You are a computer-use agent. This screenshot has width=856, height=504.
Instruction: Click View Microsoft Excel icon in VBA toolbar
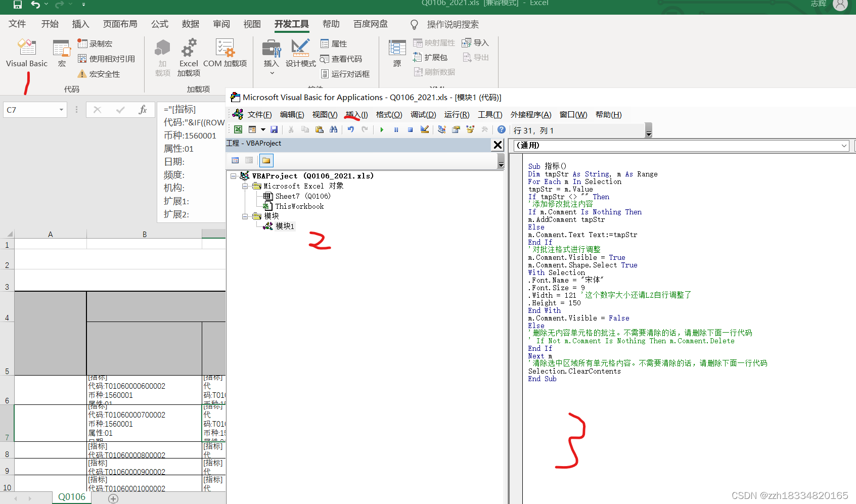(x=238, y=130)
